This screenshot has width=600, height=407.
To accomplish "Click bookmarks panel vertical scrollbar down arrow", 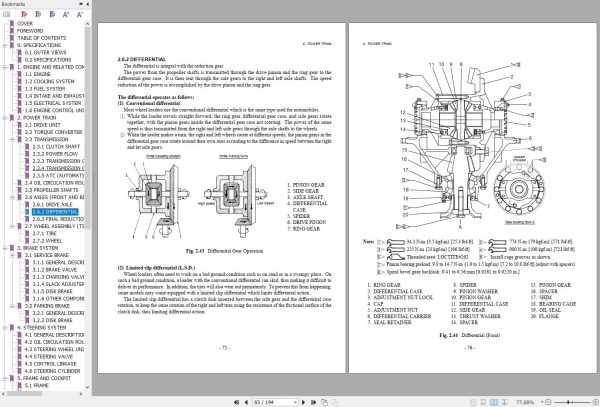I will [88, 387].
